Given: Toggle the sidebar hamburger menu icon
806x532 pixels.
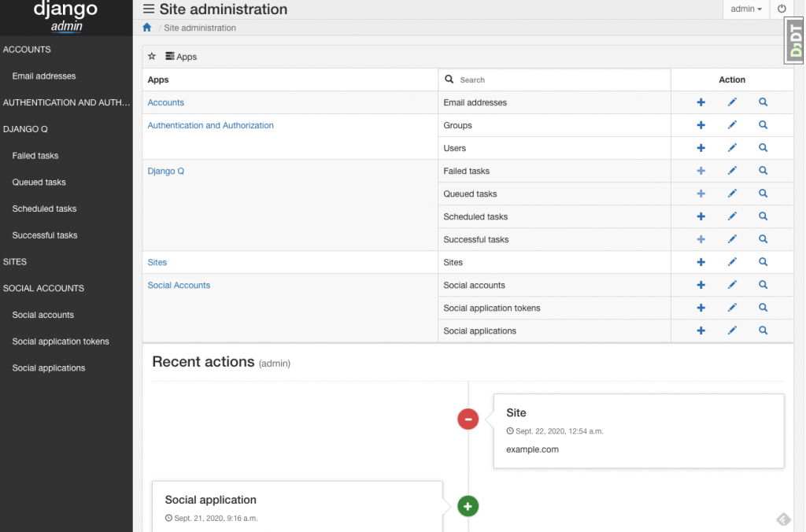Looking at the screenshot, I should [x=149, y=9].
